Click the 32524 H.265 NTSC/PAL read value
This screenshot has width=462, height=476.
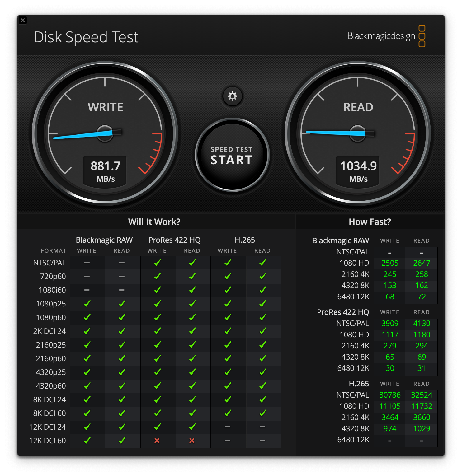pos(422,395)
